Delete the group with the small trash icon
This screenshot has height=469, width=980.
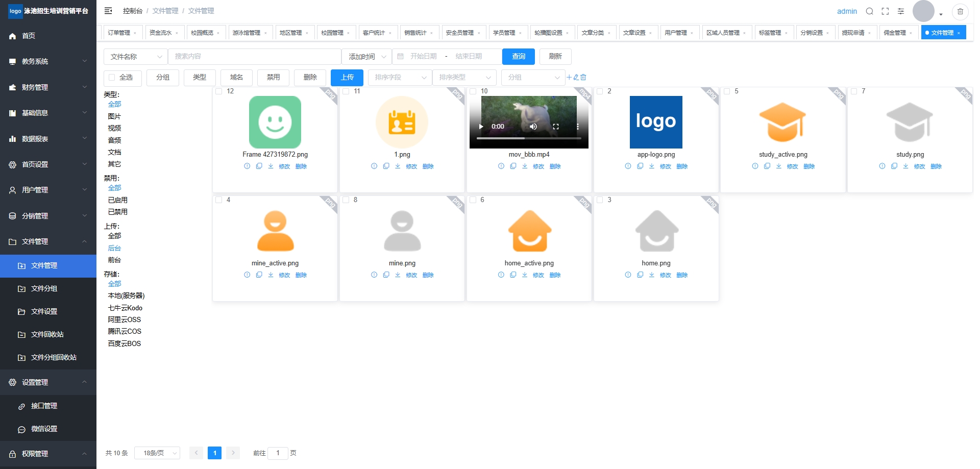pos(583,78)
